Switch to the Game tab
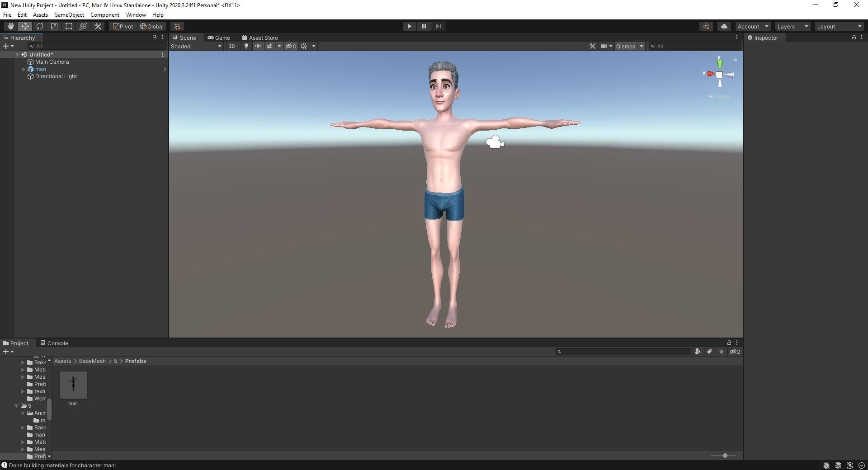868x470 pixels. click(219, 38)
